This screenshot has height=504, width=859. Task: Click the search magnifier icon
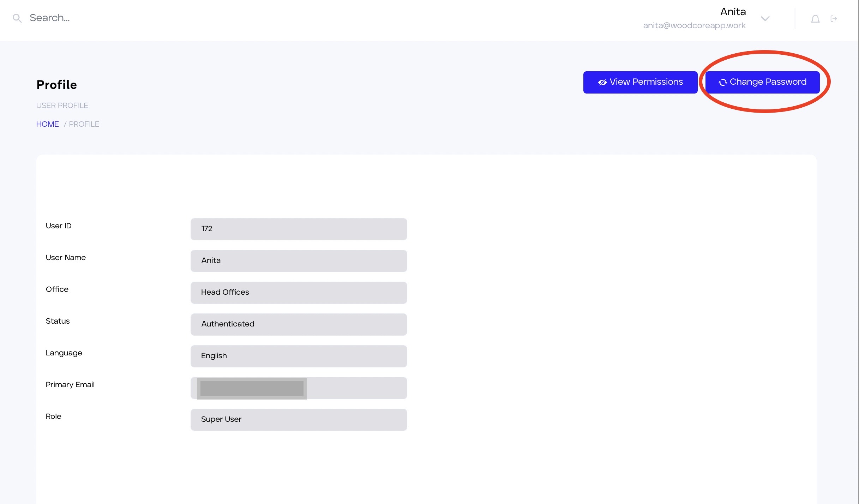pos(17,18)
